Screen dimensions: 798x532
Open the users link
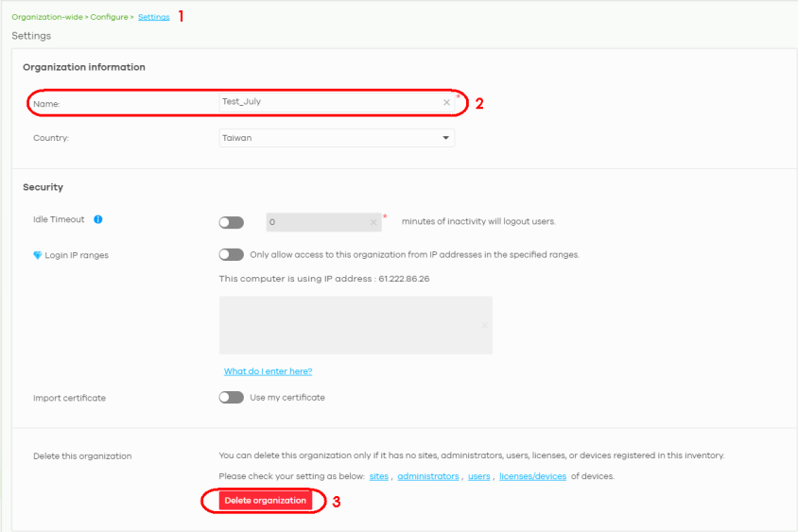point(478,477)
